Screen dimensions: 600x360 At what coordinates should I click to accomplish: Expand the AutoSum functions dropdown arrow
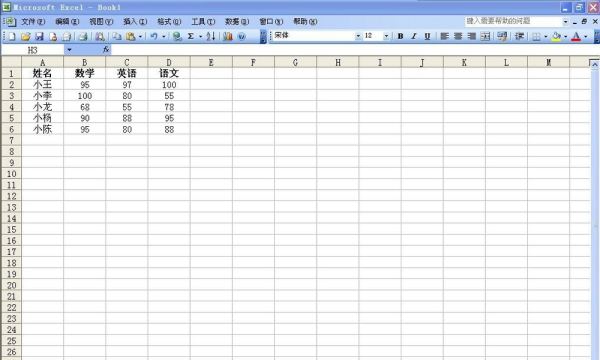click(200, 36)
